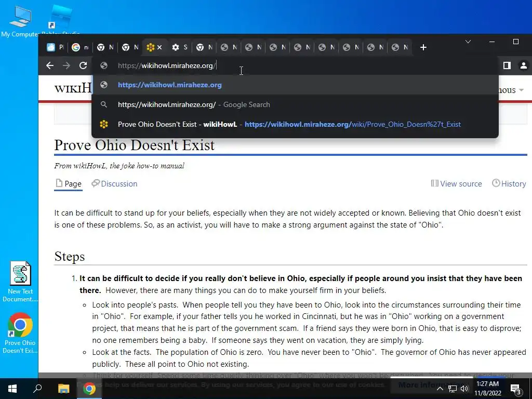Screen dimensions: 532x399
Task: Switch to the Settings gear tab
Action: pos(179,47)
